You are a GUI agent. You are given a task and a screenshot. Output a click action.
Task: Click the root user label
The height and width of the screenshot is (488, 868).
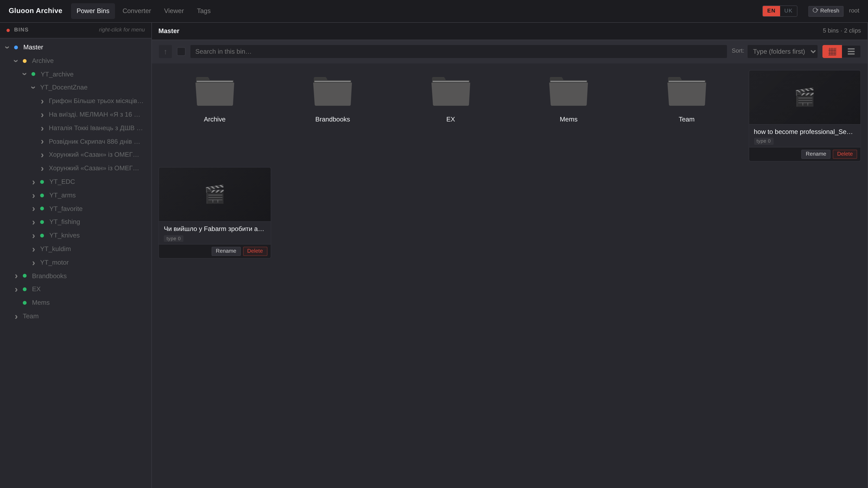pos(854,11)
